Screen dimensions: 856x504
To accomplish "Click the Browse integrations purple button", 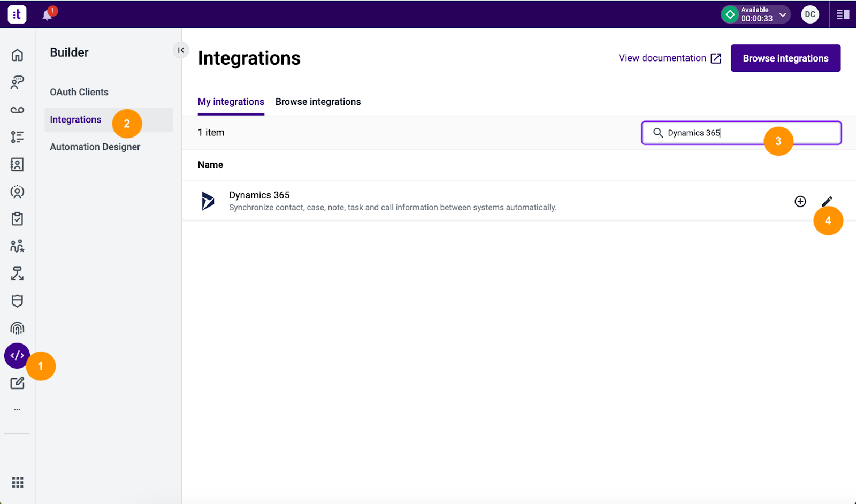I will (785, 58).
